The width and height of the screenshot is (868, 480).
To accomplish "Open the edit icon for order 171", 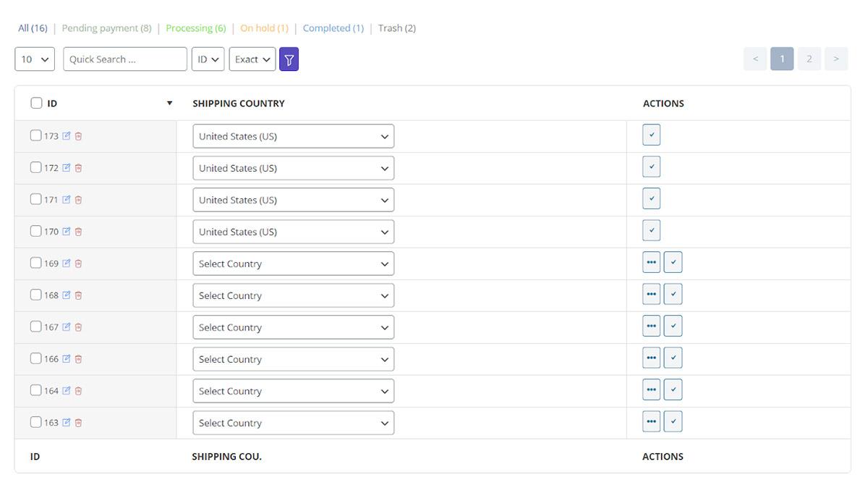I will pos(67,200).
